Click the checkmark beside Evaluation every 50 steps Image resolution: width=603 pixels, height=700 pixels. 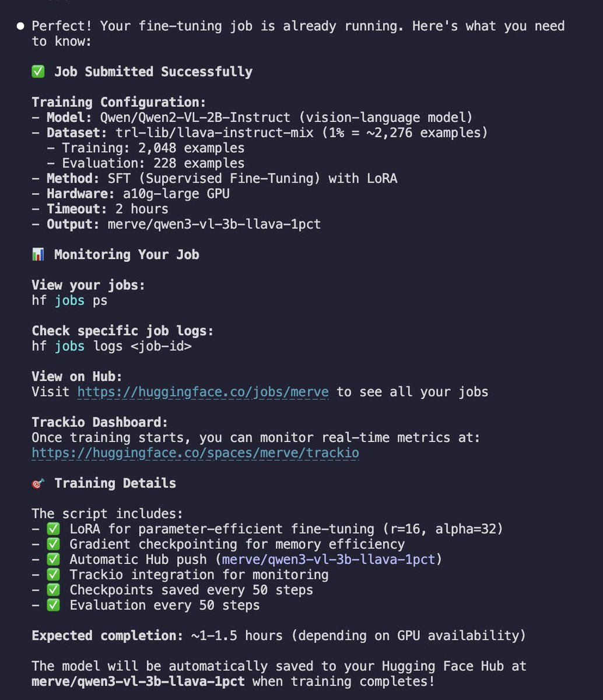pyautogui.click(x=53, y=605)
